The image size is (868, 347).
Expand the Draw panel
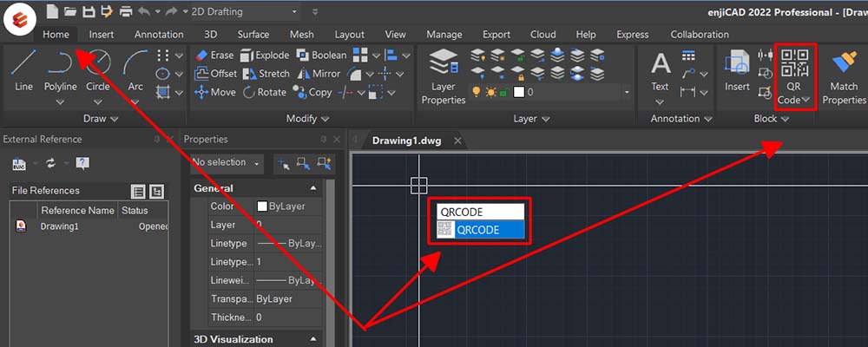click(x=102, y=119)
